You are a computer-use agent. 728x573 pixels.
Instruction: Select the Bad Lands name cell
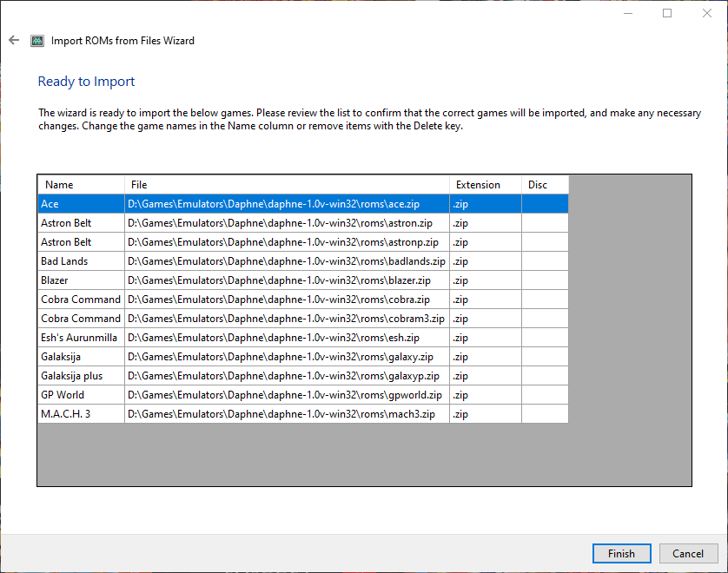81,261
